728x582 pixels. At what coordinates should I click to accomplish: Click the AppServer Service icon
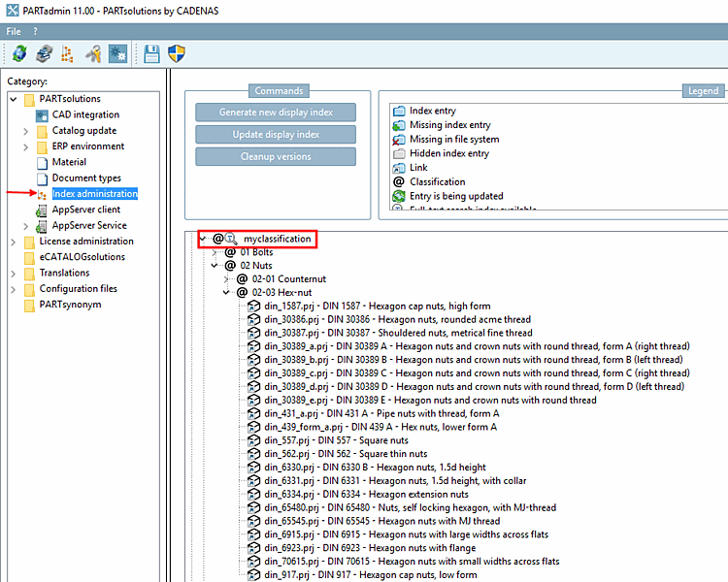tap(42, 226)
